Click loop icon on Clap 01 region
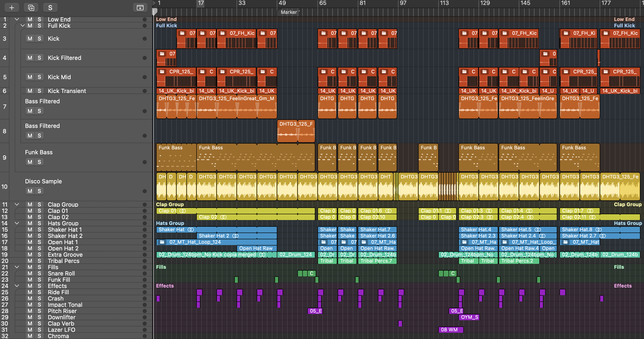Viewport: 644px width, 339px height. coord(183,211)
